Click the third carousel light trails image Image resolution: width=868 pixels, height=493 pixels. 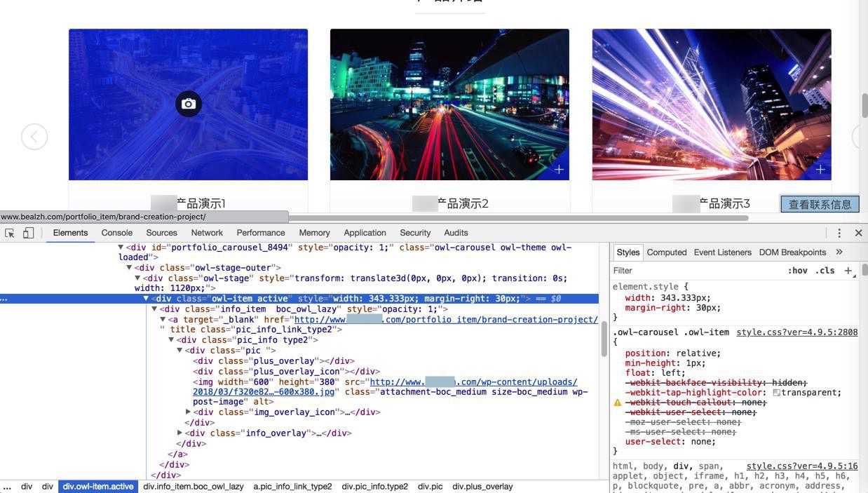712,104
